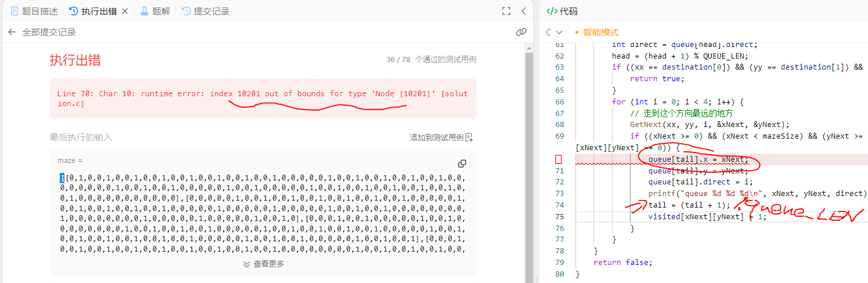Select the 执行出错 tab

93,11
